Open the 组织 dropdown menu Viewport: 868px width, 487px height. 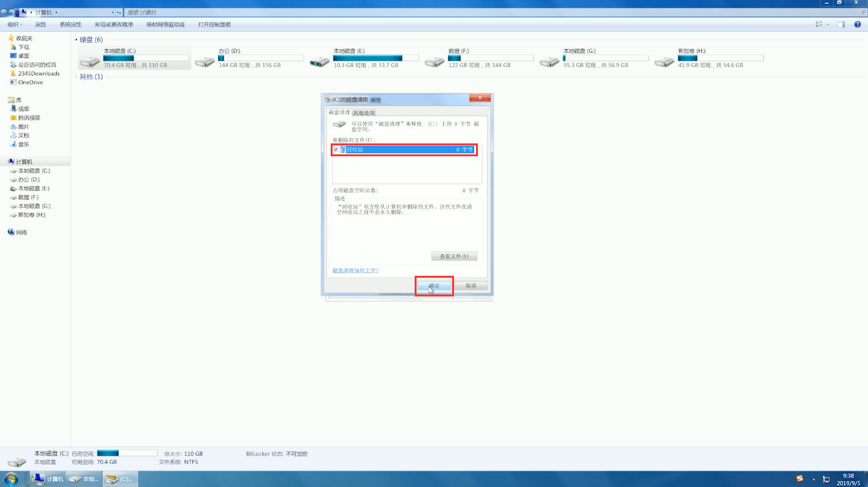(x=15, y=25)
